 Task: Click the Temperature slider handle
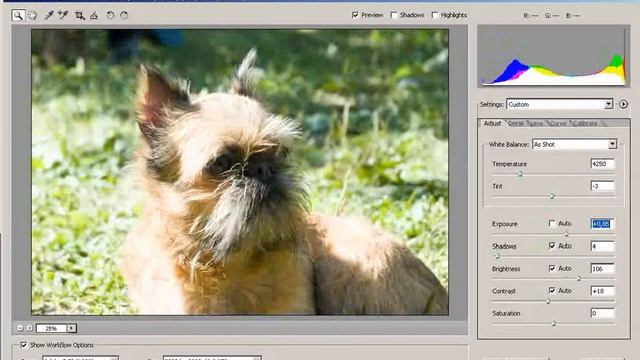pyautogui.click(x=520, y=174)
